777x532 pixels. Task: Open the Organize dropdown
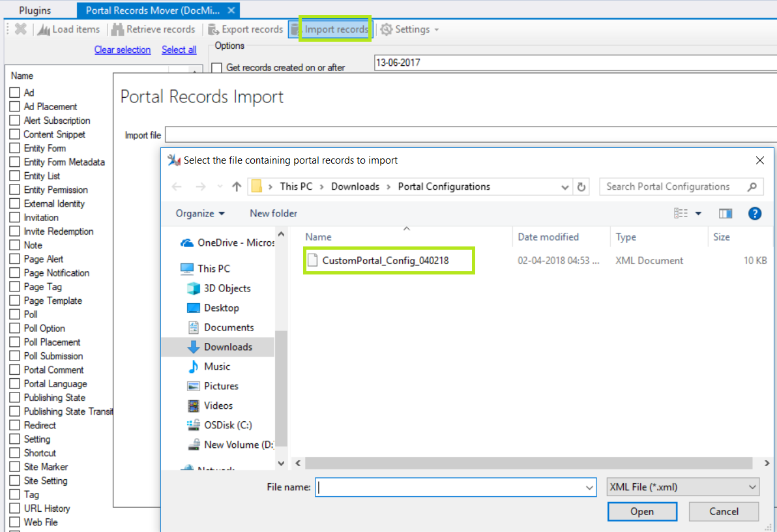click(x=200, y=213)
